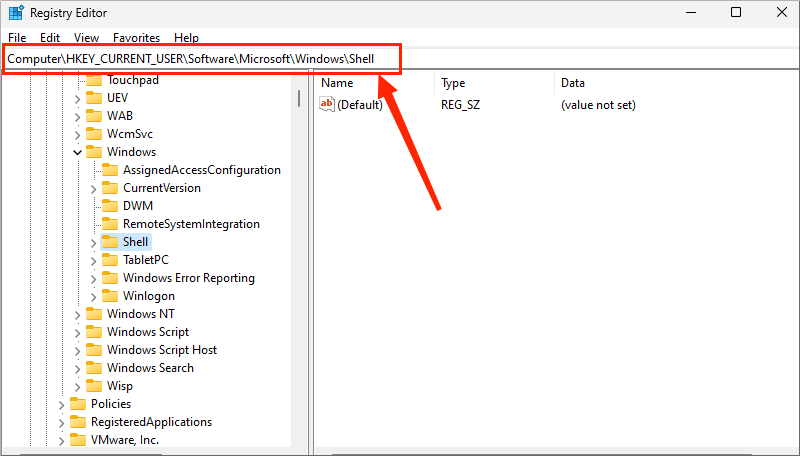This screenshot has width=800, height=456.
Task: Close the Registry Editor window
Action: (782, 12)
